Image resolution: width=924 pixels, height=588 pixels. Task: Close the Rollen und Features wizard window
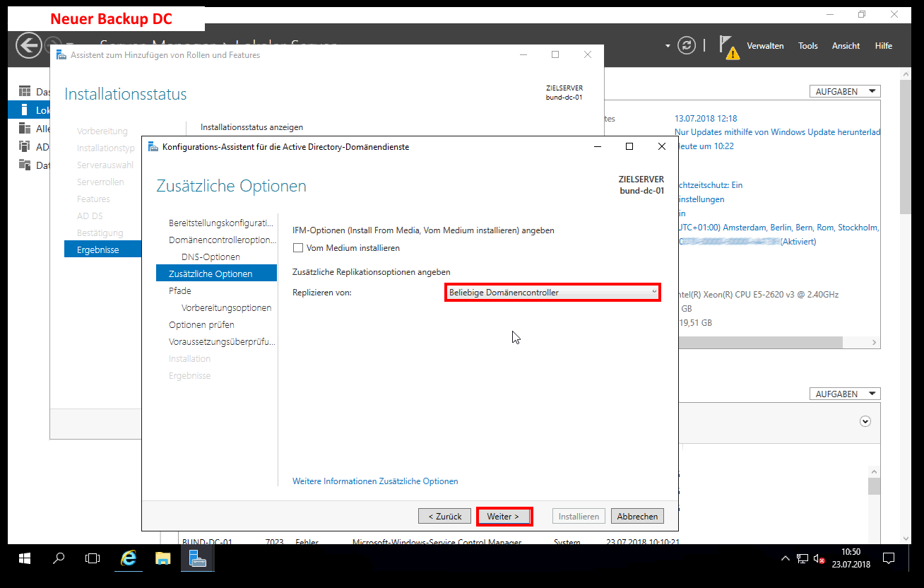588,55
